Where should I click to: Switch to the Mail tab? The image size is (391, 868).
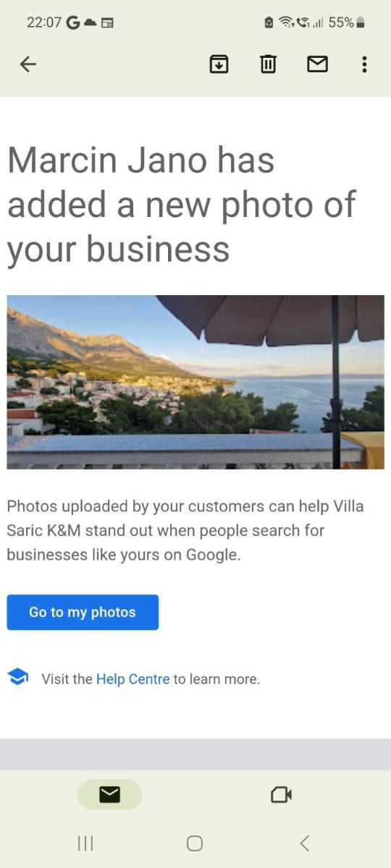tap(109, 794)
